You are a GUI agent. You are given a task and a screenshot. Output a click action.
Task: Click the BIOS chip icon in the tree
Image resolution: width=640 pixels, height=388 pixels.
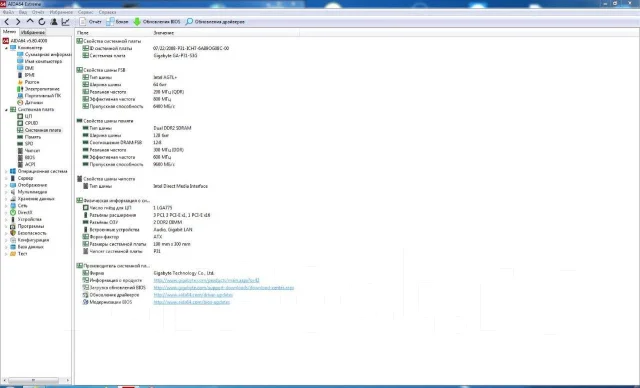(20, 157)
